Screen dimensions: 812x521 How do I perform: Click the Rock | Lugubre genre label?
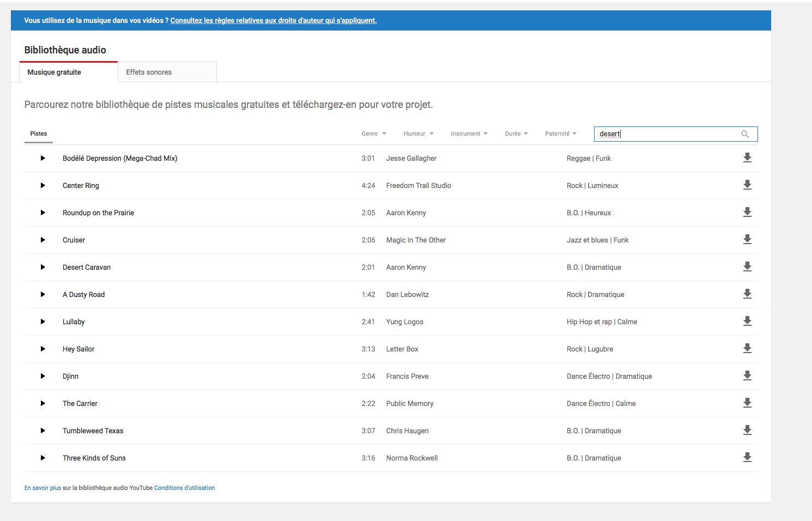tap(590, 349)
